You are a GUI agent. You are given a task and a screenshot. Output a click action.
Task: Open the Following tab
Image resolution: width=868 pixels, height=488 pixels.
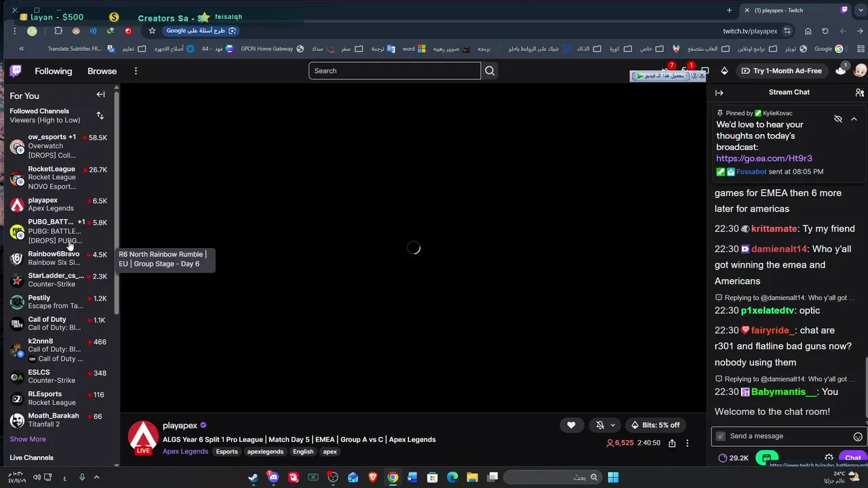(54, 71)
